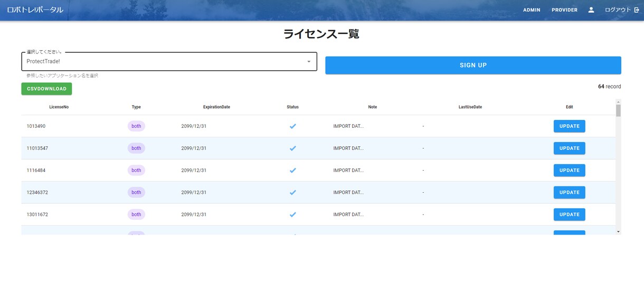Click the LicenseNo column header
Screen dimensions: 644x281
click(x=59, y=107)
